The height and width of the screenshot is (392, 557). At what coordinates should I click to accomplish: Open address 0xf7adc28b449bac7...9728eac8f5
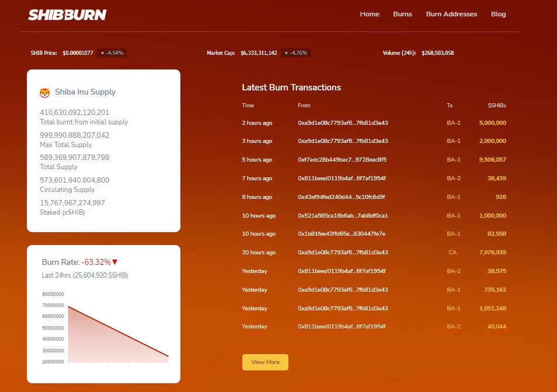point(342,160)
